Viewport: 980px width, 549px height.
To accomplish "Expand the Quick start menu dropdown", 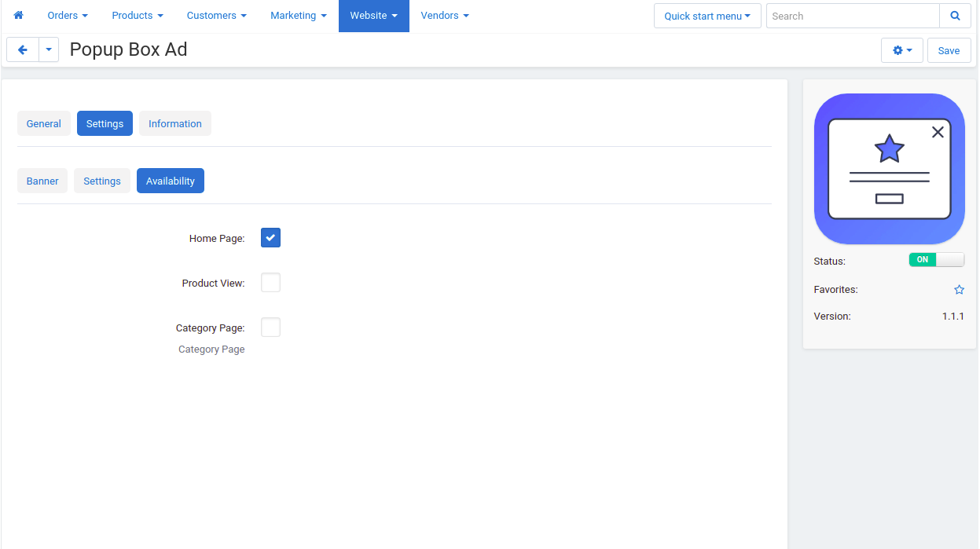I will (707, 16).
